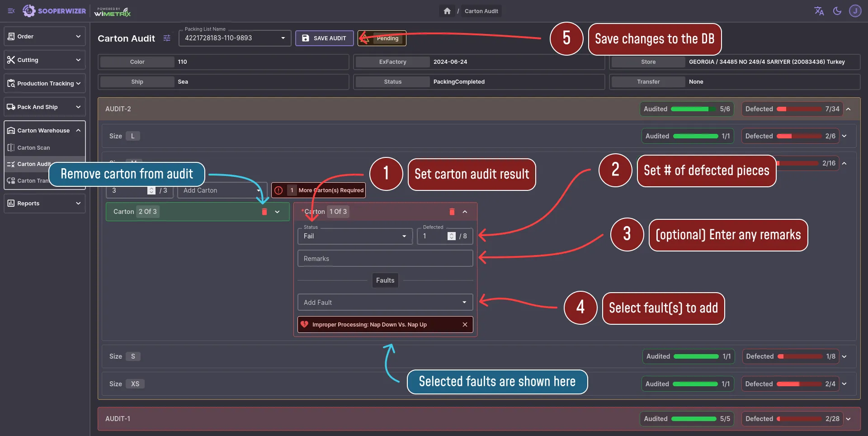Collapse sidebar with the hamburger menu icon
The image size is (868, 436).
pos(11,11)
